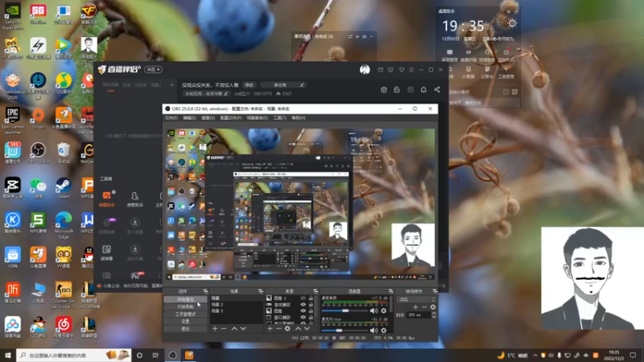Move selected scene down with arrow icon
The image size is (644, 362).
(243, 329)
